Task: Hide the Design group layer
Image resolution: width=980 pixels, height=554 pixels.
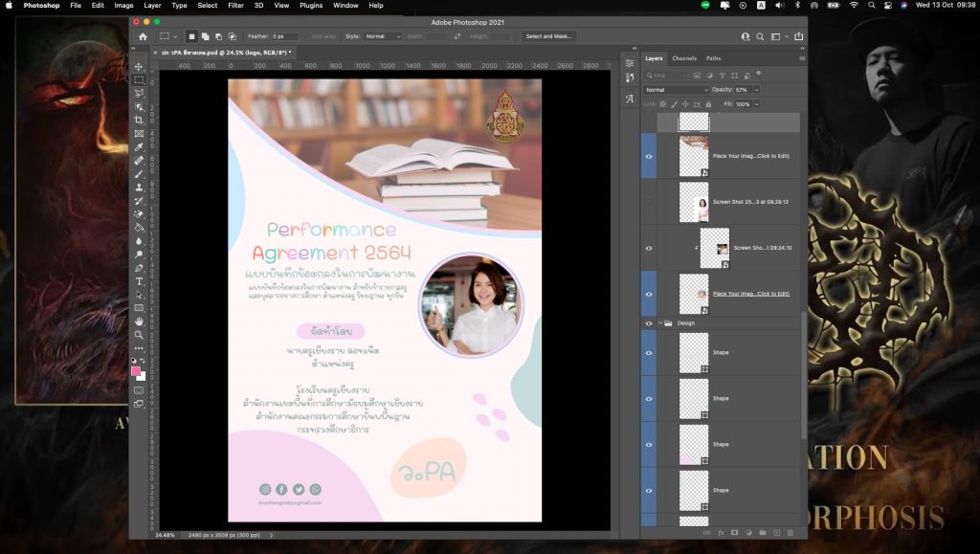Action: click(x=649, y=323)
